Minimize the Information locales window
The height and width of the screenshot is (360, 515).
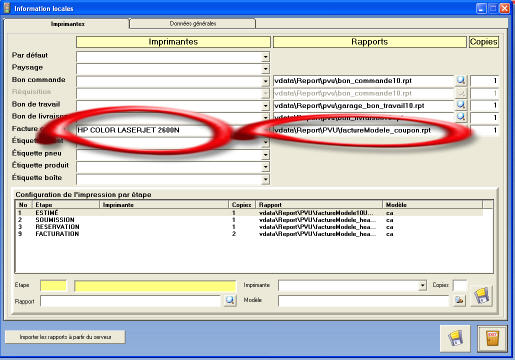click(x=481, y=8)
